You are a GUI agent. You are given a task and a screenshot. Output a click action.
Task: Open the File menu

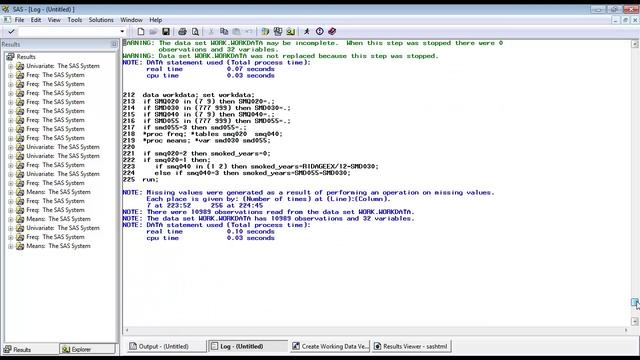tap(19, 20)
